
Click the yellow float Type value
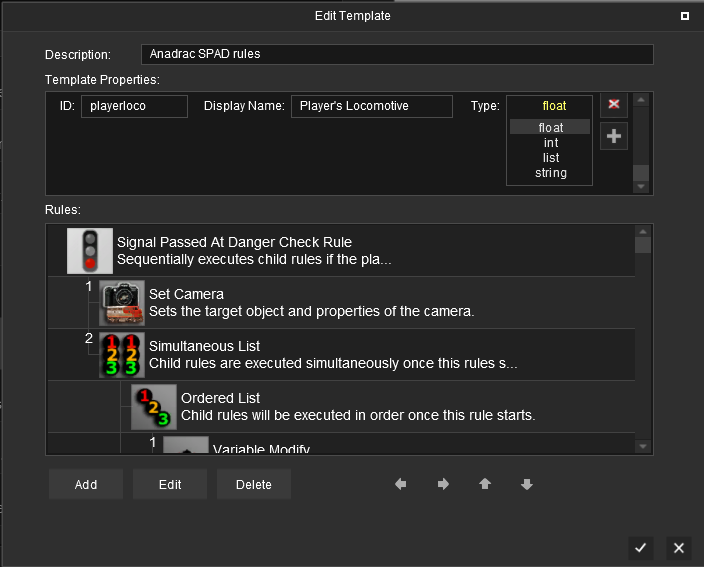[x=554, y=106]
